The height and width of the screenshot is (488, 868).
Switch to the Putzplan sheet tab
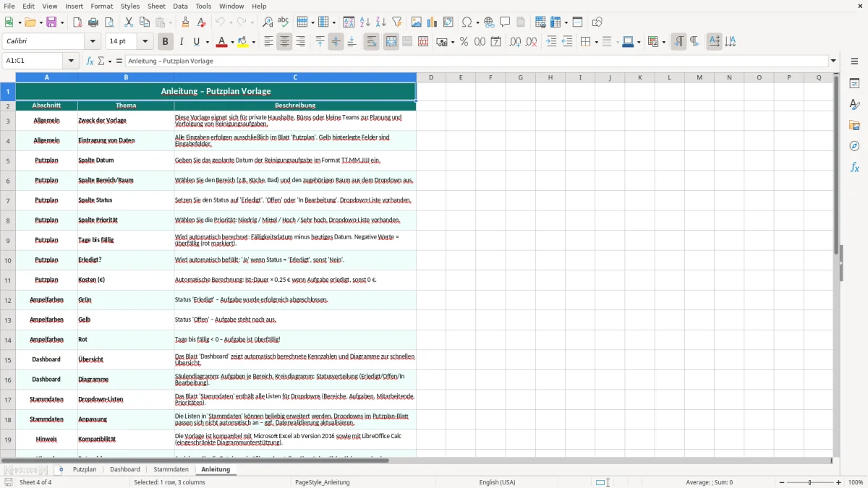[x=85, y=469]
